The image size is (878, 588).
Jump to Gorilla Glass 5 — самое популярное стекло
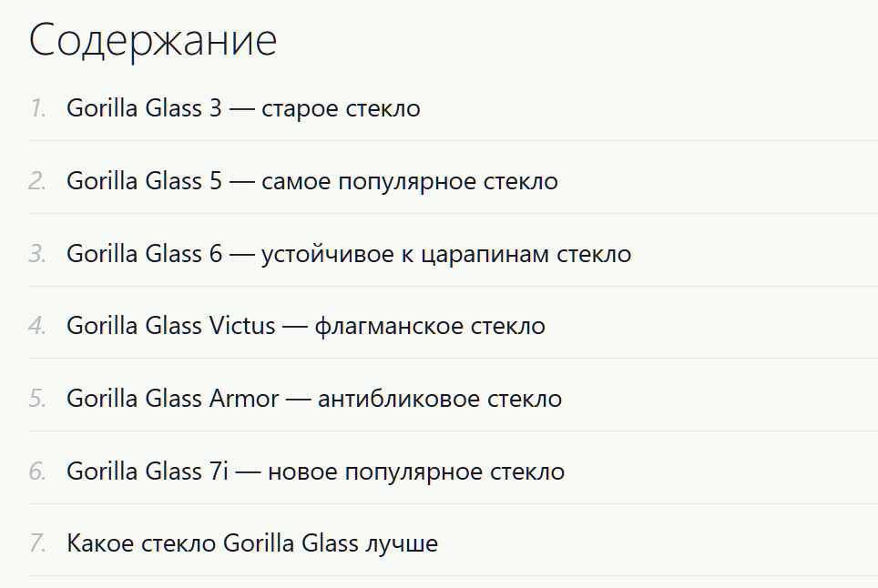pos(311,181)
